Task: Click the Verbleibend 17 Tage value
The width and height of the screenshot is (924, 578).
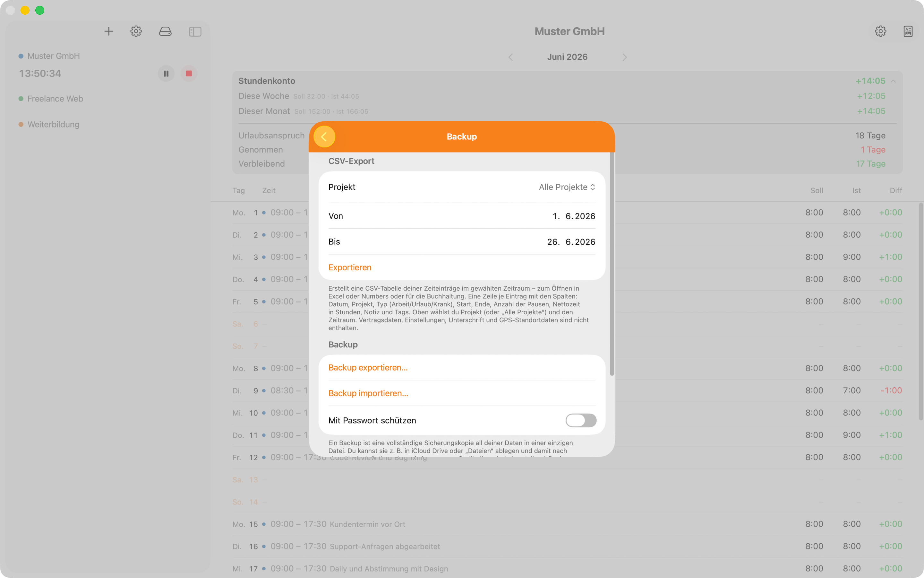Action: (870, 164)
